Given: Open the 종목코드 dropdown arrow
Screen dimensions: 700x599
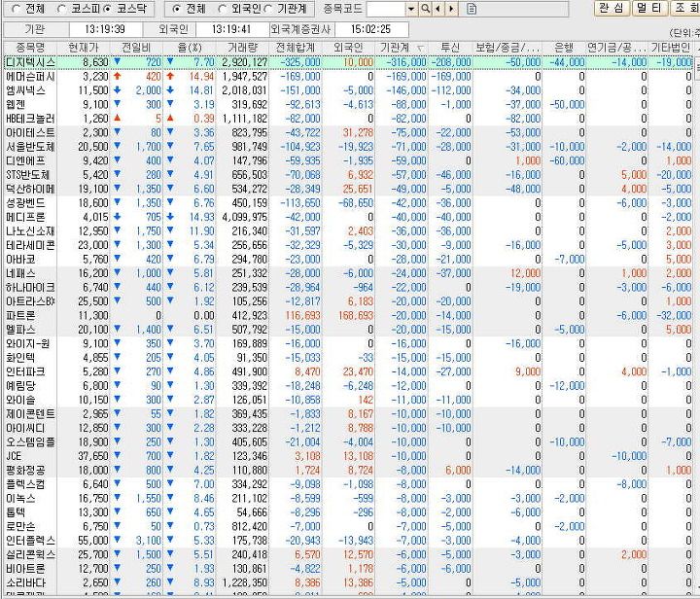Looking at the screenshot, I should point(411,9).
